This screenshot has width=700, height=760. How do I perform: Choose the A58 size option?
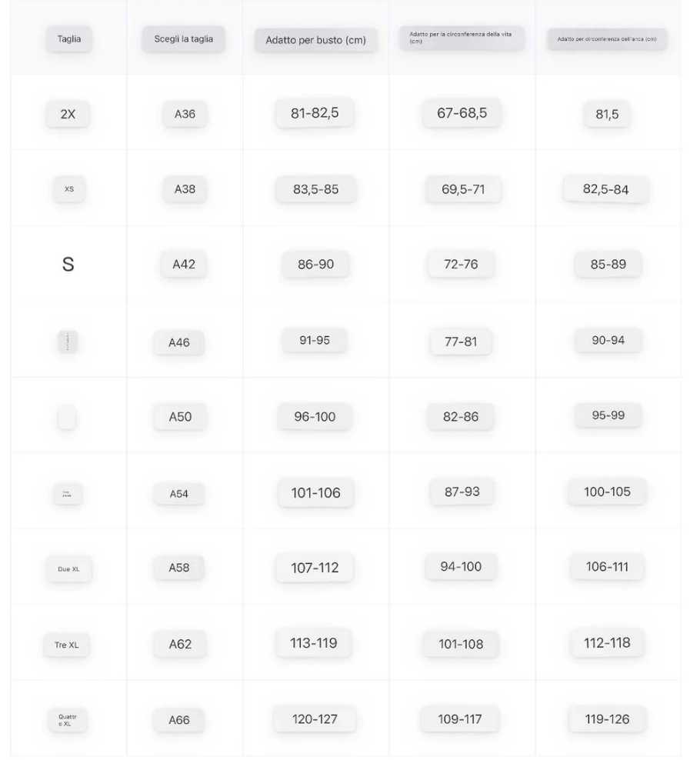click(x=179, y=568)
